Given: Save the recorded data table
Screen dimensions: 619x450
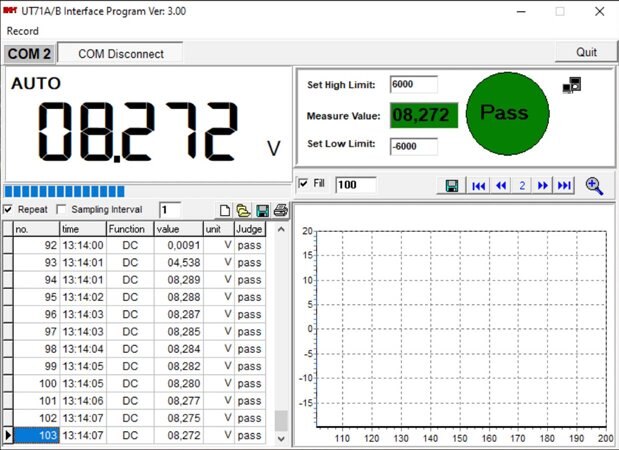Looking at the screenshot, I should pyautogui.click(x=262, y=210).
